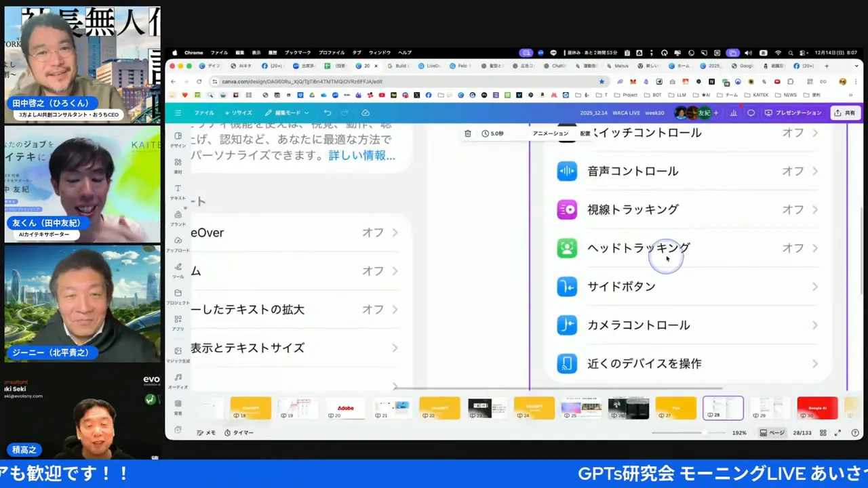The height and width of the screenshot is (488, 868).
Task: Click the undo arrow in the top bar
Action: pos(328,113)
